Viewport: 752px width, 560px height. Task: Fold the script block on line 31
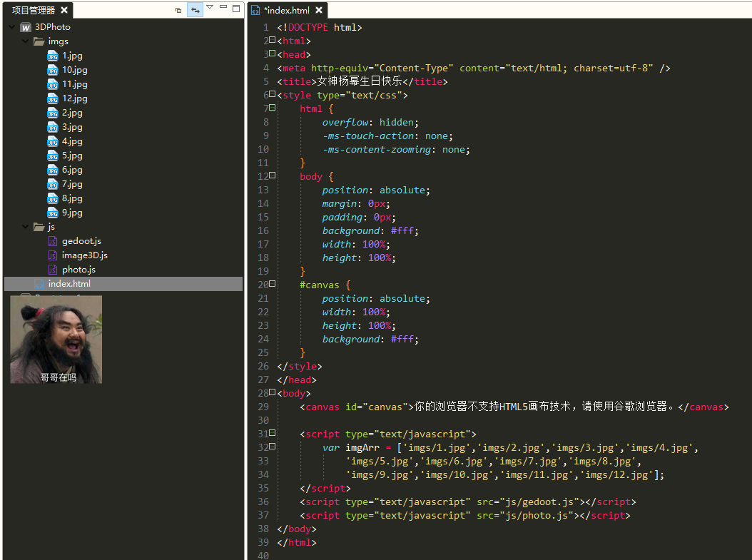pyautogui.click(x=273, y=433)
